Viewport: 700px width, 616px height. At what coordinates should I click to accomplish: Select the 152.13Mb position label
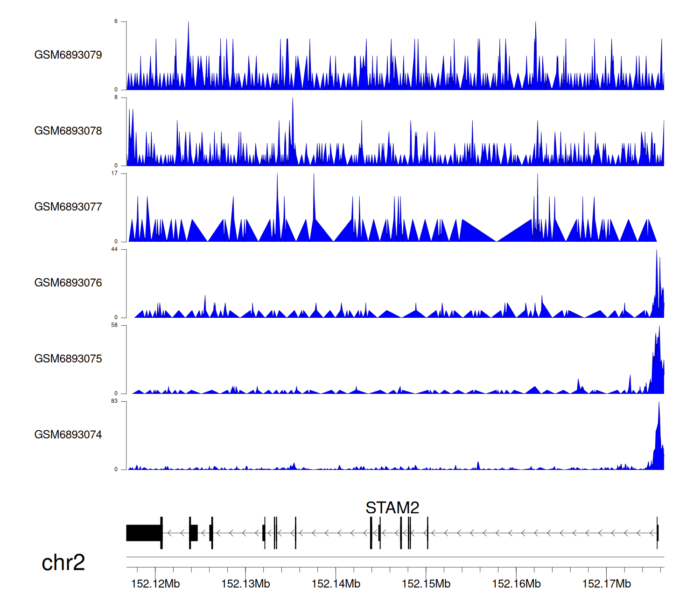(245, 584)
